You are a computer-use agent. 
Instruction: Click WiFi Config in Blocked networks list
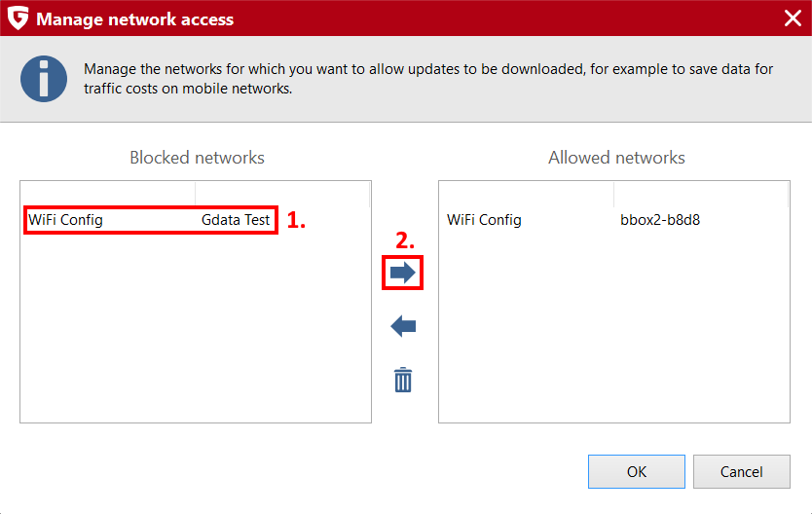click(66, 220)
